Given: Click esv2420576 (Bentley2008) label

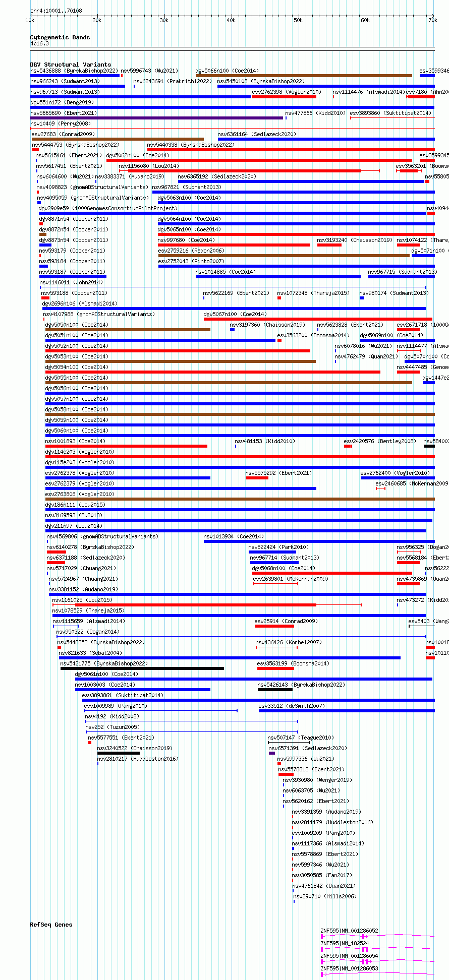Looking at the screenshot, I should (380, 441).
